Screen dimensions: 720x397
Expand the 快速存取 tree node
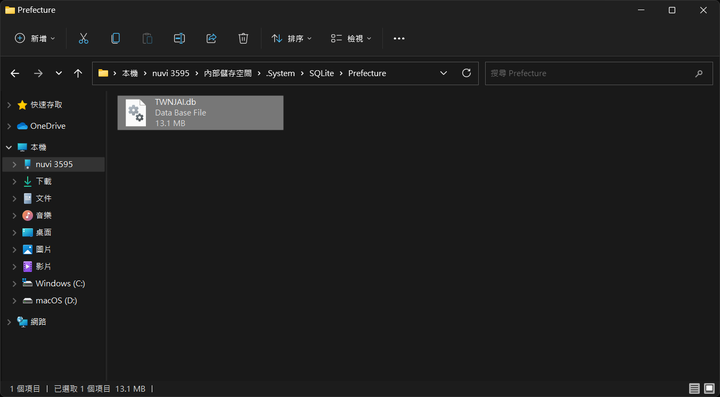[x=9, y=105]
